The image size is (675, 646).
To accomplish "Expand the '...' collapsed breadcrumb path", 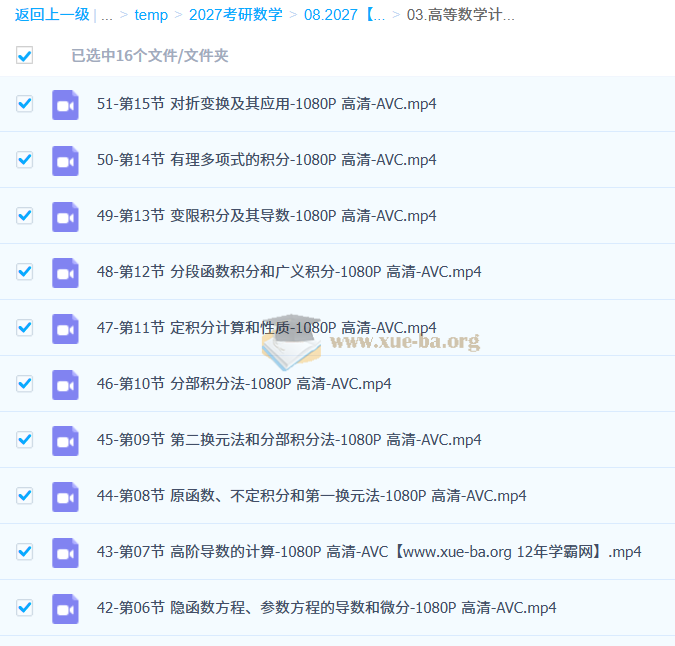I will (x=106, y=15).
